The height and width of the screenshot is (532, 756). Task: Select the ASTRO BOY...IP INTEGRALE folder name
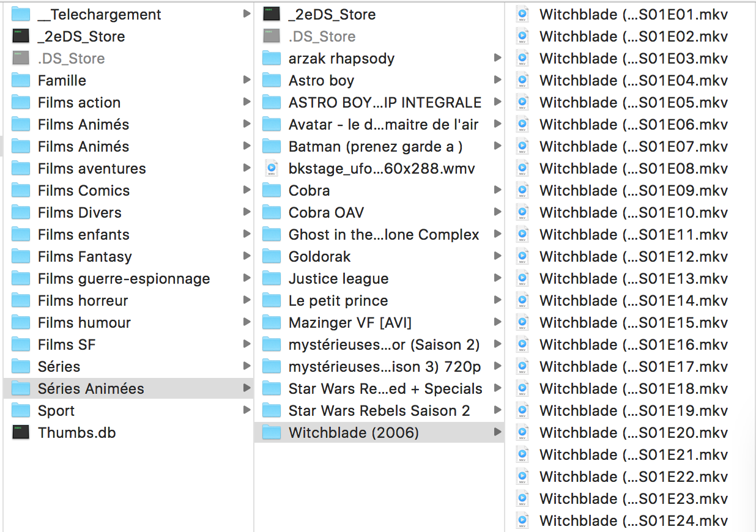point(385,103)
